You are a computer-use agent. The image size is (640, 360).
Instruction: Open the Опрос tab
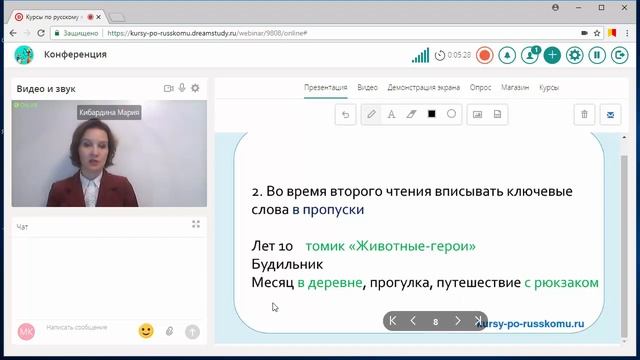[480, 87]
